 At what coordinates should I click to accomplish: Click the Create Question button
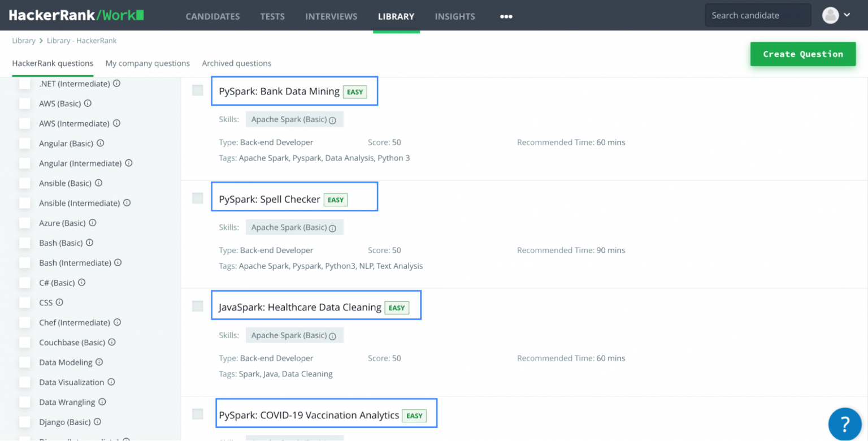tap(802, 54)
